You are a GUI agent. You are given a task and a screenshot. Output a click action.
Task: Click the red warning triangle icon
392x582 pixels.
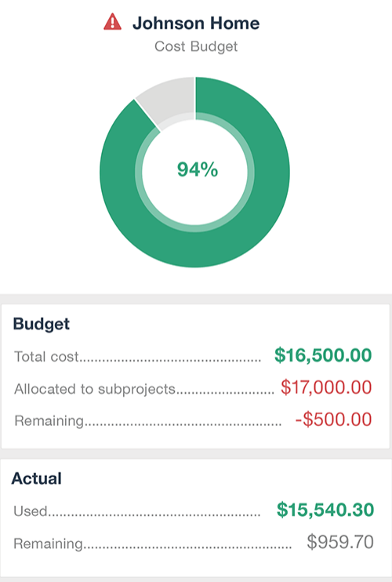coord(112,22)
